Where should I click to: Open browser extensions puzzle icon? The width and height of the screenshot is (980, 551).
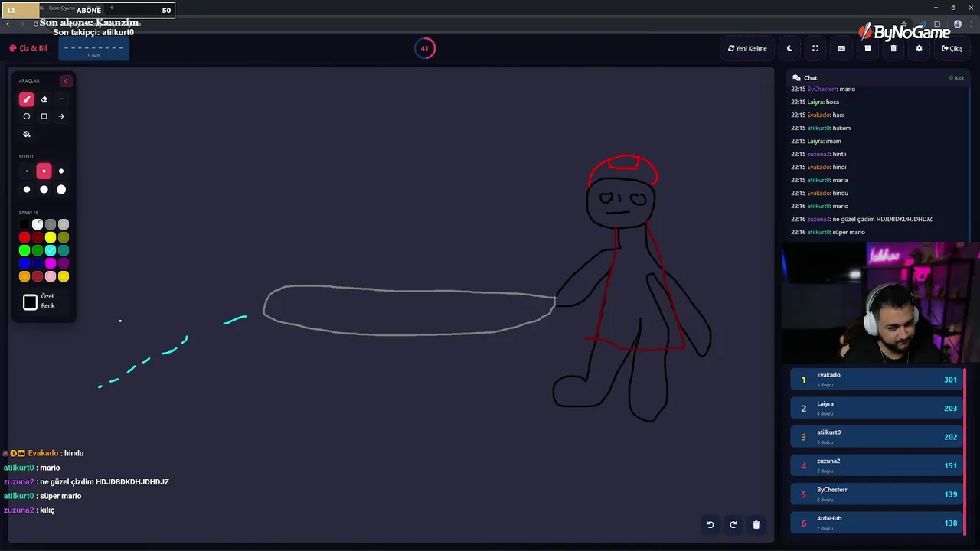coord(937,24)
